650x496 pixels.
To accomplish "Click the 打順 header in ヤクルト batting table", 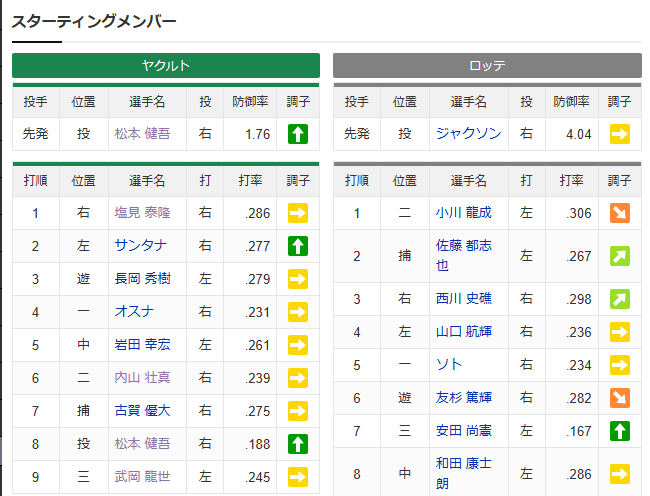I will coord(36,181).
